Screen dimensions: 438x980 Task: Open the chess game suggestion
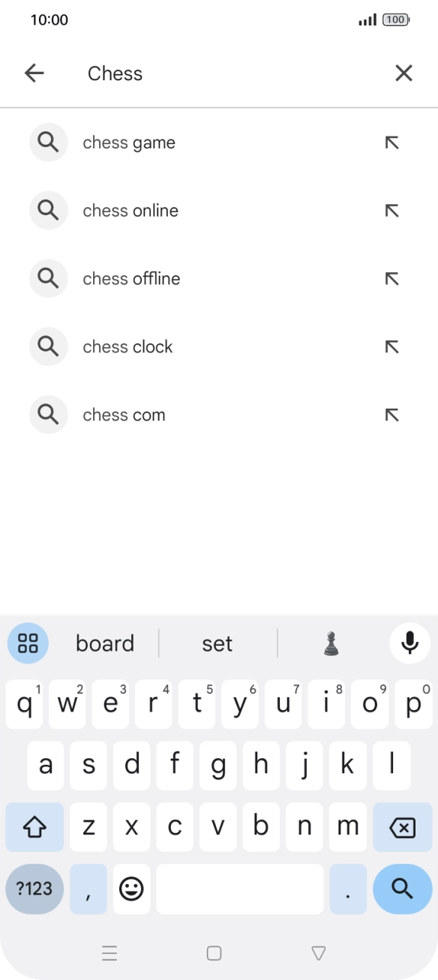(x=129, y=142)
